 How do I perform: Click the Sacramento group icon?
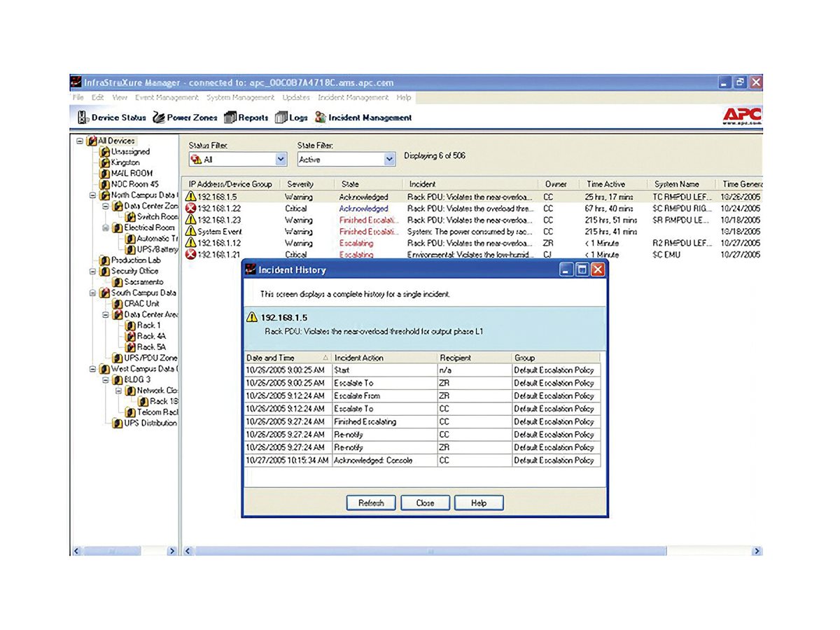pos(118,282)
